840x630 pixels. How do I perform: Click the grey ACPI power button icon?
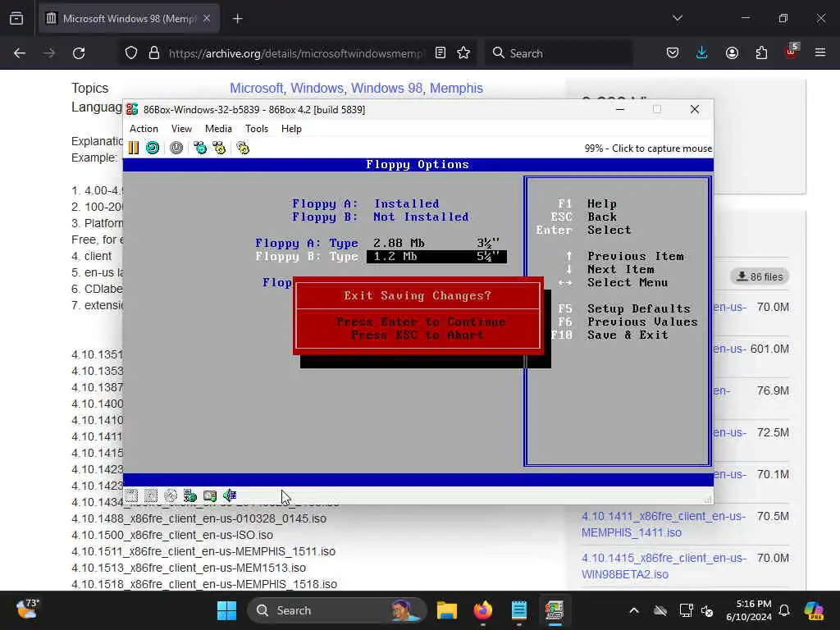(176, 148)
